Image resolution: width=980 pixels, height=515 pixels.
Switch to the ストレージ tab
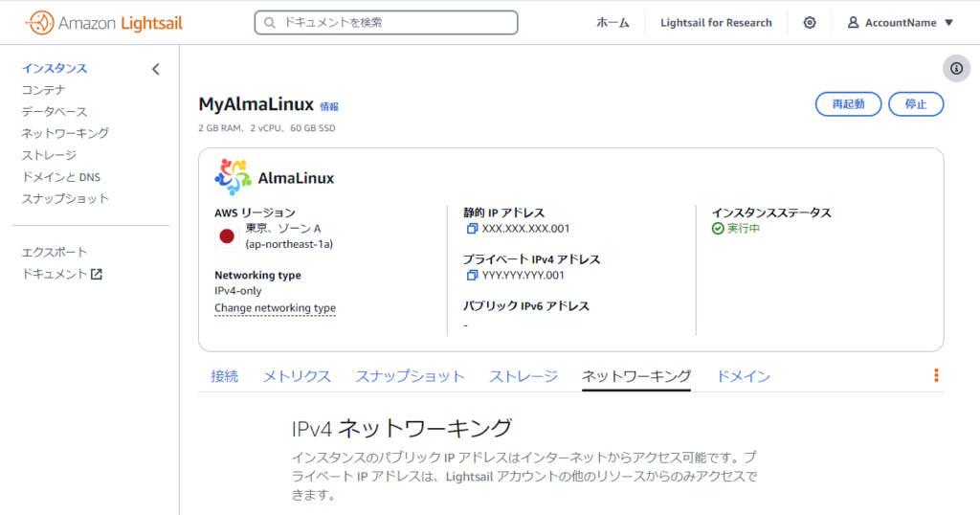pos(523,376)
